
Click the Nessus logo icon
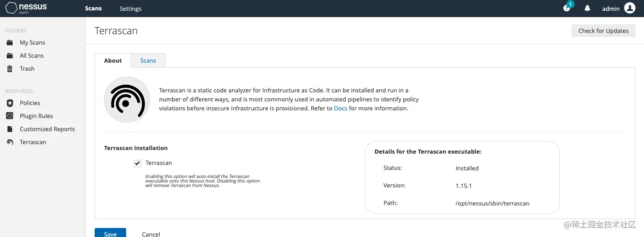pos(11,8)
